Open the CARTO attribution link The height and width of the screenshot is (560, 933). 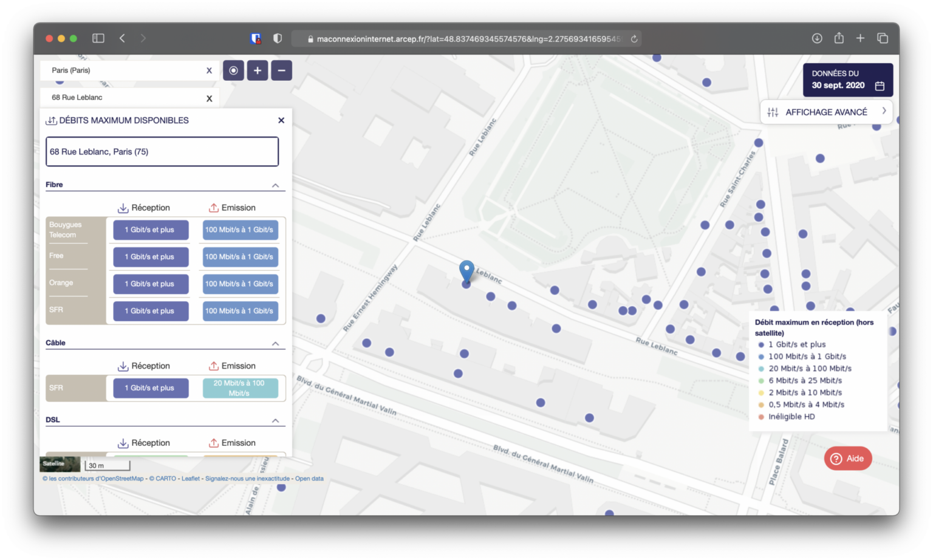click(163, 479)
